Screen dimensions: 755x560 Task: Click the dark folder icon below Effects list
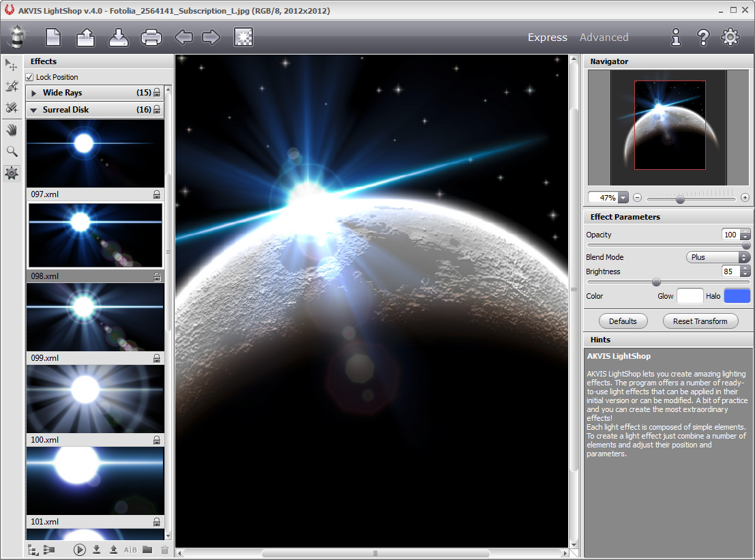(x=147, y=549)
